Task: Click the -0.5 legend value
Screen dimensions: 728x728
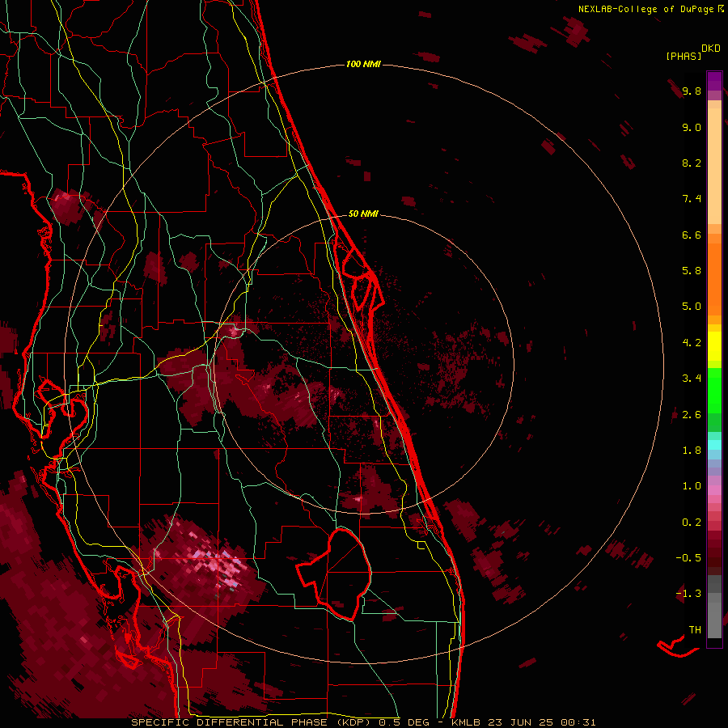Action: click(x=688, y=558)
